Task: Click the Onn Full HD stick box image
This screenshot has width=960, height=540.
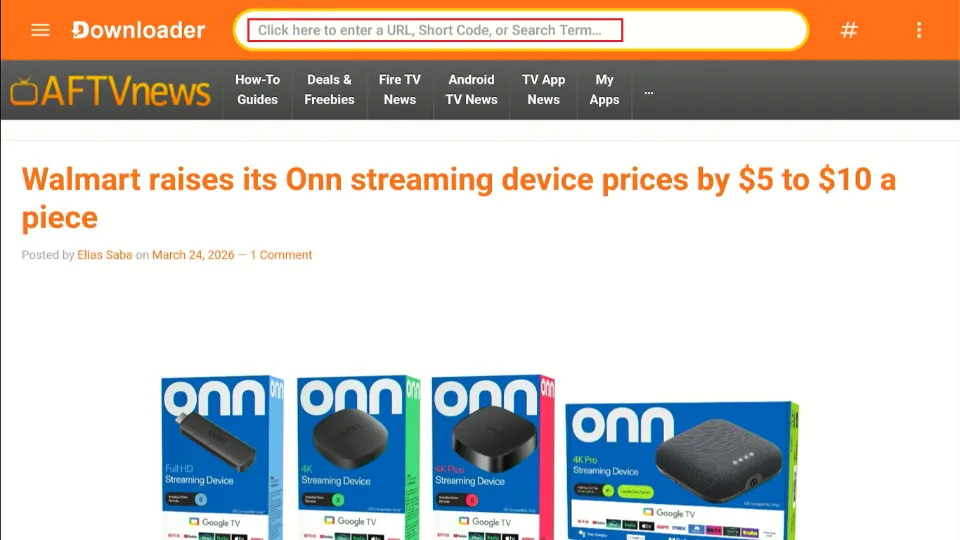Action: (x=223, y=457)
